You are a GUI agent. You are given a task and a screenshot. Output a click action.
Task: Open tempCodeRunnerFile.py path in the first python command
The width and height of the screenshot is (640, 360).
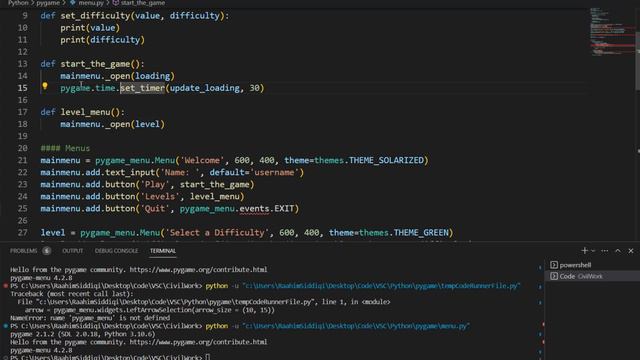pyautogui.click(x=381, y=286)
